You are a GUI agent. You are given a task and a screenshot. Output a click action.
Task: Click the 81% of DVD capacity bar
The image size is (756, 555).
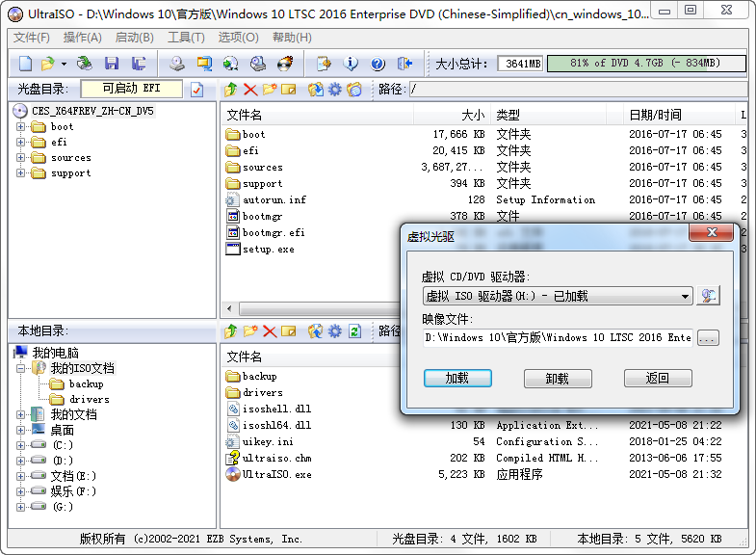pyautogui.click(x=646, y=64)
